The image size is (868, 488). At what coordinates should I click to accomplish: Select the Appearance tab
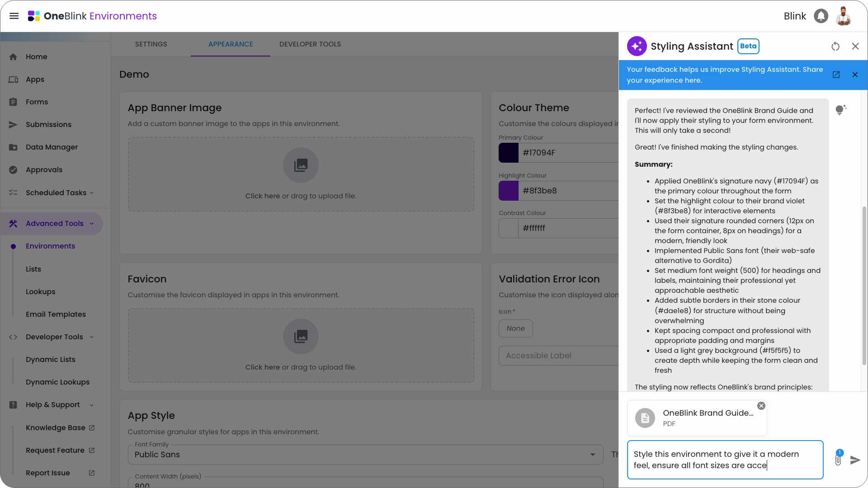(231, 44)
